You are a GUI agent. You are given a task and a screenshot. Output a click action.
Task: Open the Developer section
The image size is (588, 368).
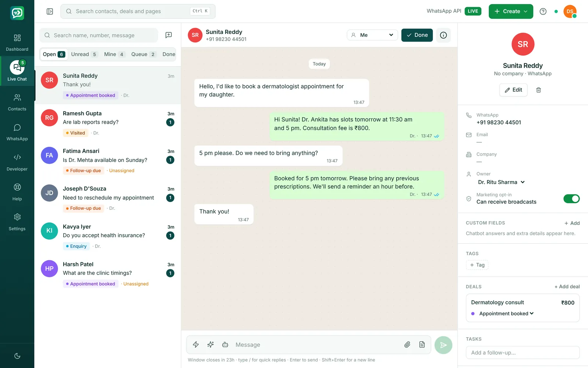tap(17, 163)
